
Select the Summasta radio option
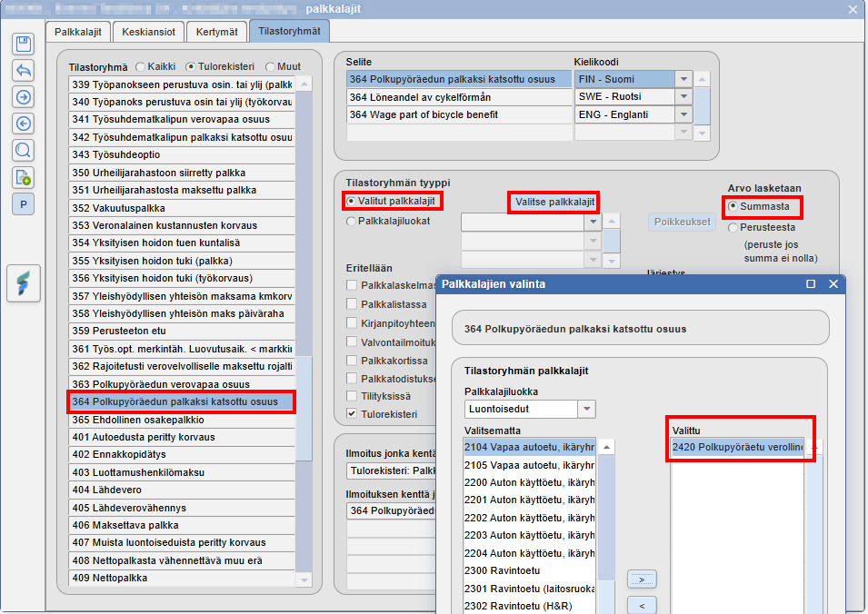(x=733, y=206)
